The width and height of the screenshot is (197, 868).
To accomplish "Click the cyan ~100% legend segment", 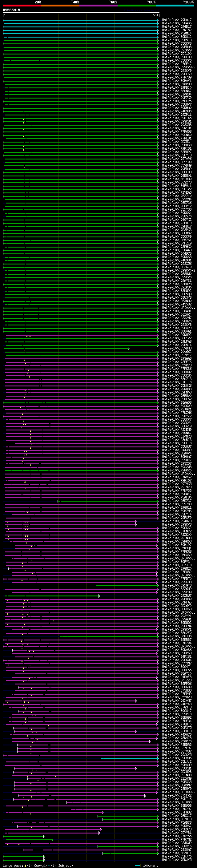I will tap(175, 6).
